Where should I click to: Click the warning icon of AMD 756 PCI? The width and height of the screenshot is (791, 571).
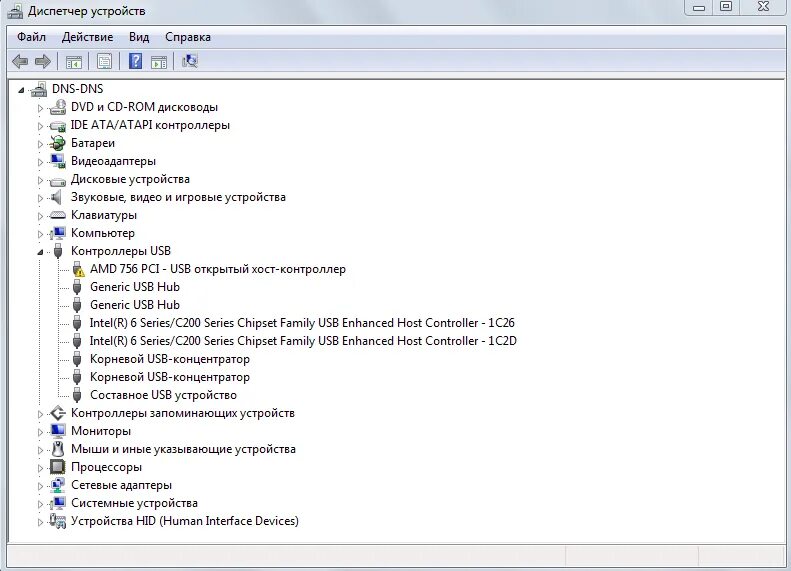(x=78, y=269)
